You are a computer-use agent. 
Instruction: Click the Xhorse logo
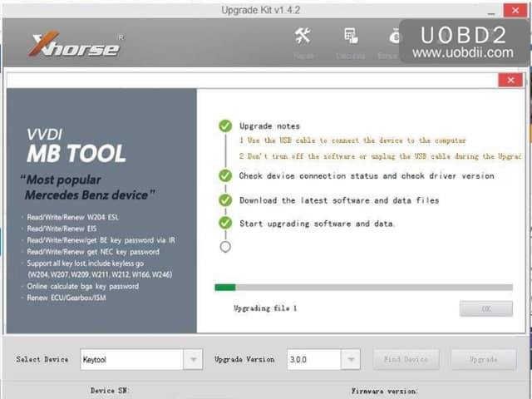76,44
